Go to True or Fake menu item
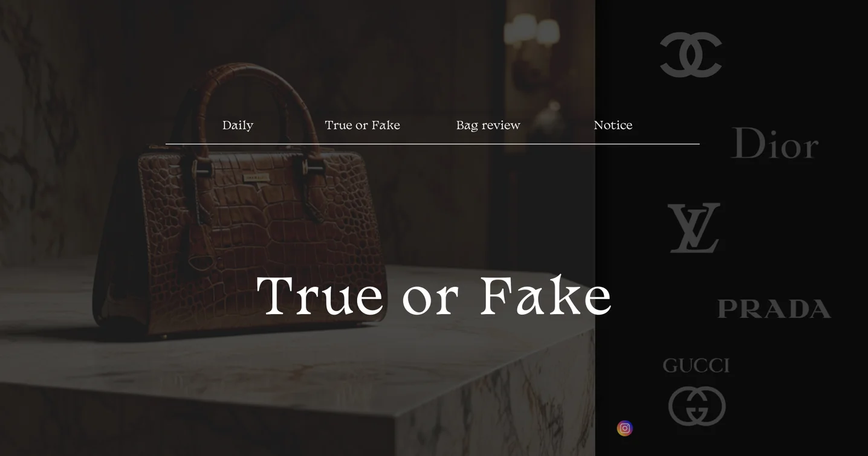The width and height of the screenshot is (868, 456). [362, 125]
